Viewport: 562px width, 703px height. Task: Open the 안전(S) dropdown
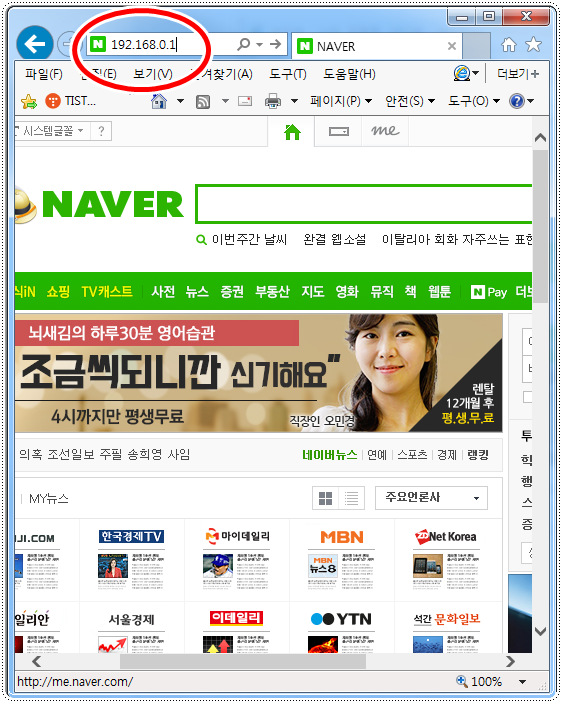(410, 101)
